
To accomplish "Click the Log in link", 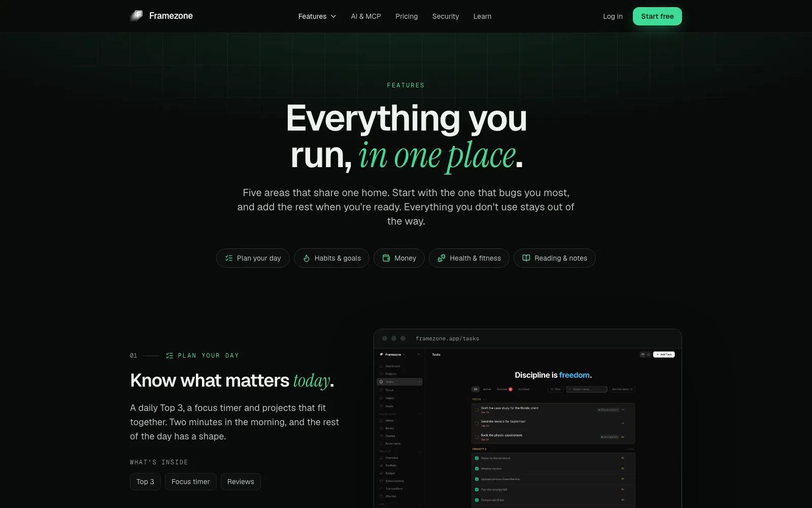I will pyautogui.click(x=613, y=16).
